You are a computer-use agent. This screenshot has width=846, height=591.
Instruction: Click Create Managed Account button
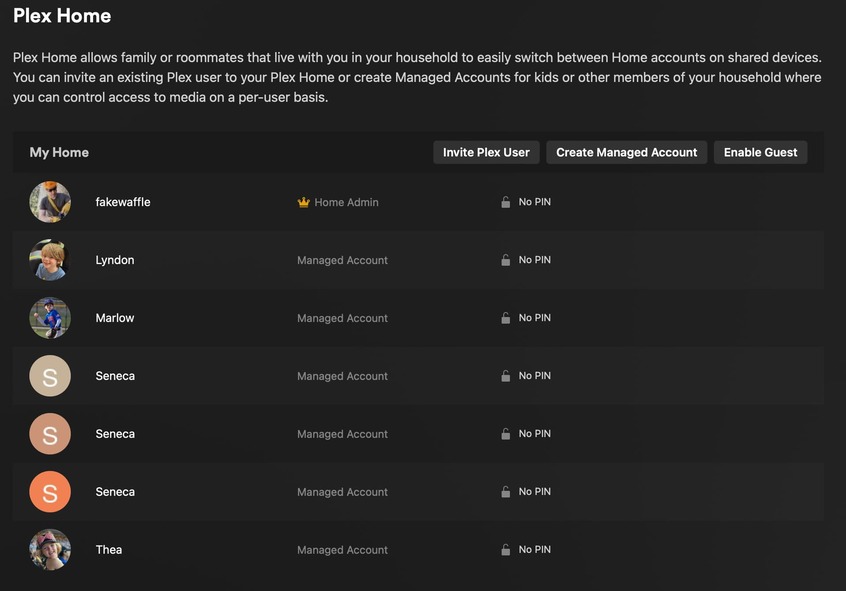(626, 152)
